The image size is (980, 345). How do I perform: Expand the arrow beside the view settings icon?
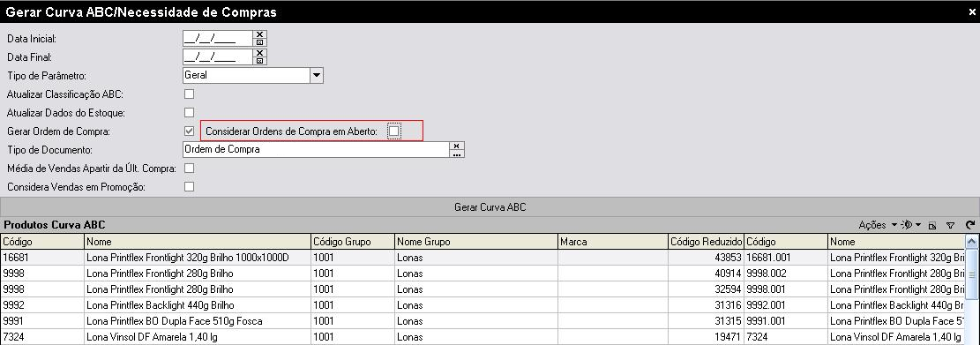(918, 225)
